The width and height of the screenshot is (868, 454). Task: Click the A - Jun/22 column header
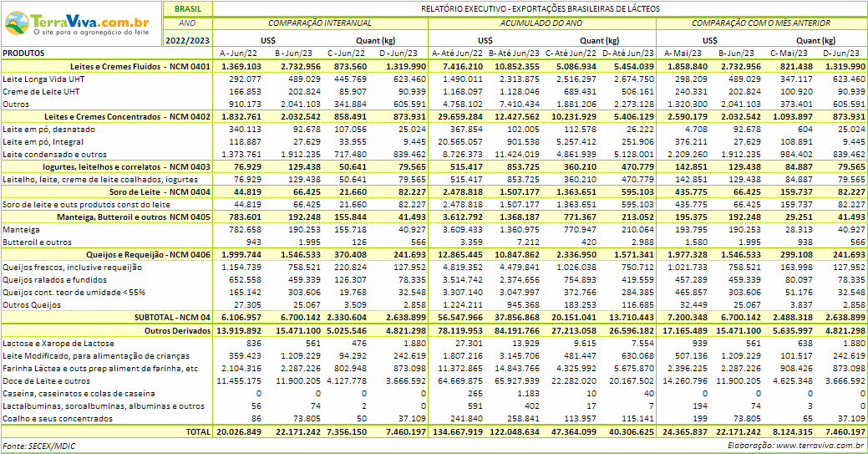pyautogui.click(x=240, y=53)
